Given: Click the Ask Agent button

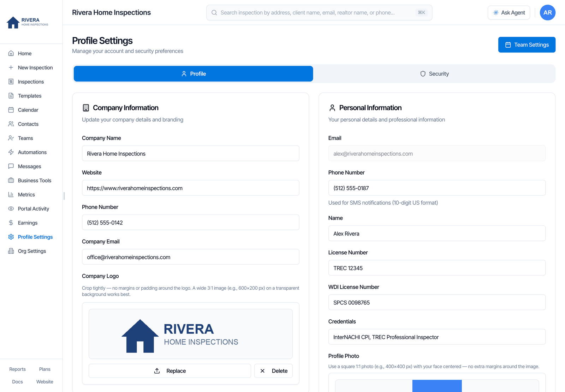Looking at the screenshot, I should point(509,13).
